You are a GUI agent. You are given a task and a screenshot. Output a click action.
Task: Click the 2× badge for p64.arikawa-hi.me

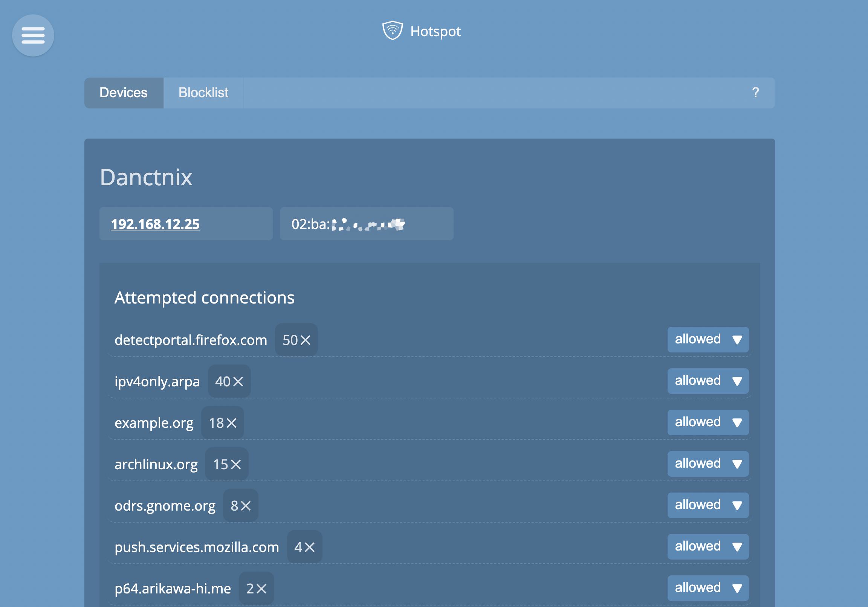(x=256, y=588)
